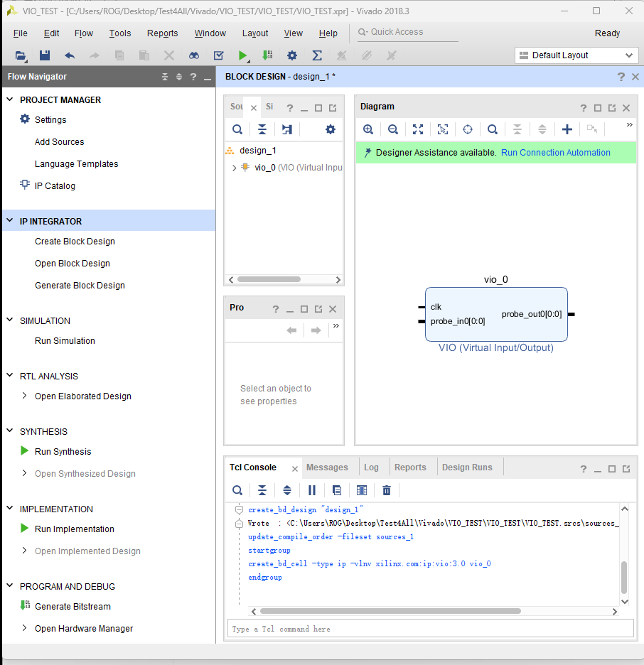Click the Diagram Zoom Fit icon

[418, 129]
